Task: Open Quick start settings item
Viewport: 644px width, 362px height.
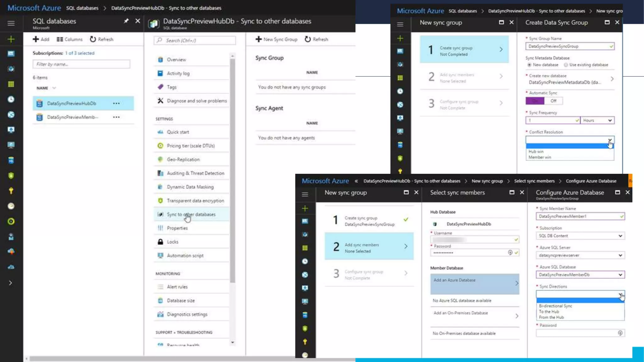Action: (x=192, y=132)
